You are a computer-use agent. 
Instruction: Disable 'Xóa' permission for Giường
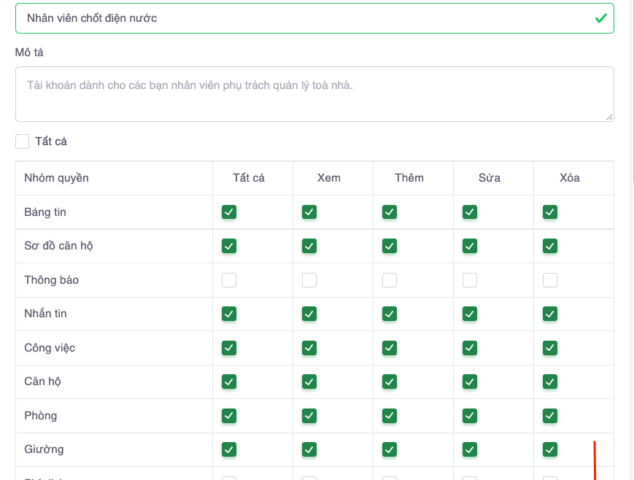(549, 449)
